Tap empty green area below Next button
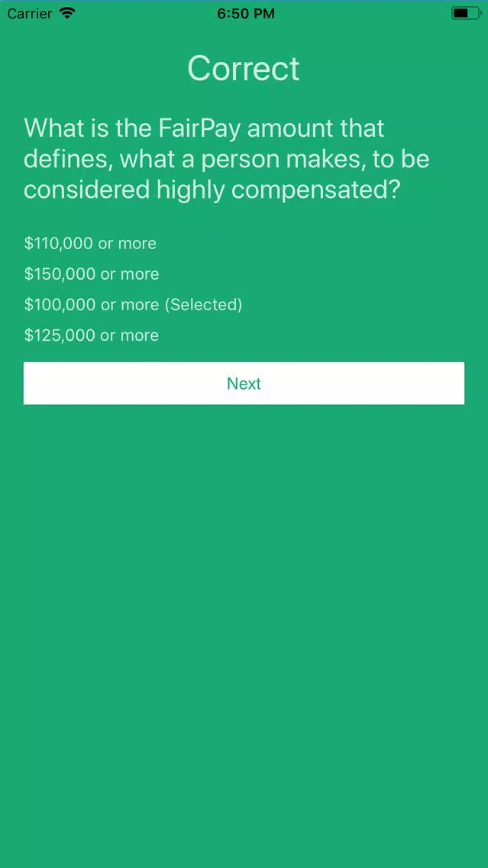 click(x=244, y=611)
